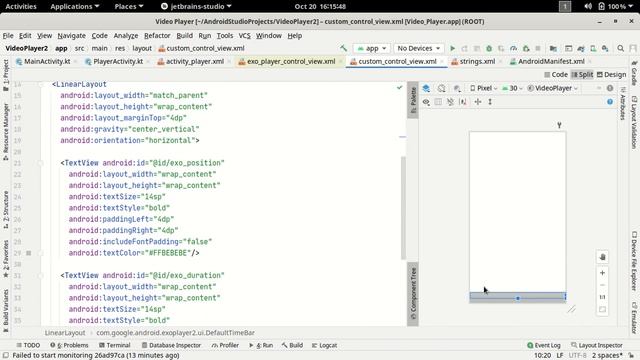This screenshot has width=640, height=360.
Task: Open the Places menu in top bar
Action: [x=129, y=7]
